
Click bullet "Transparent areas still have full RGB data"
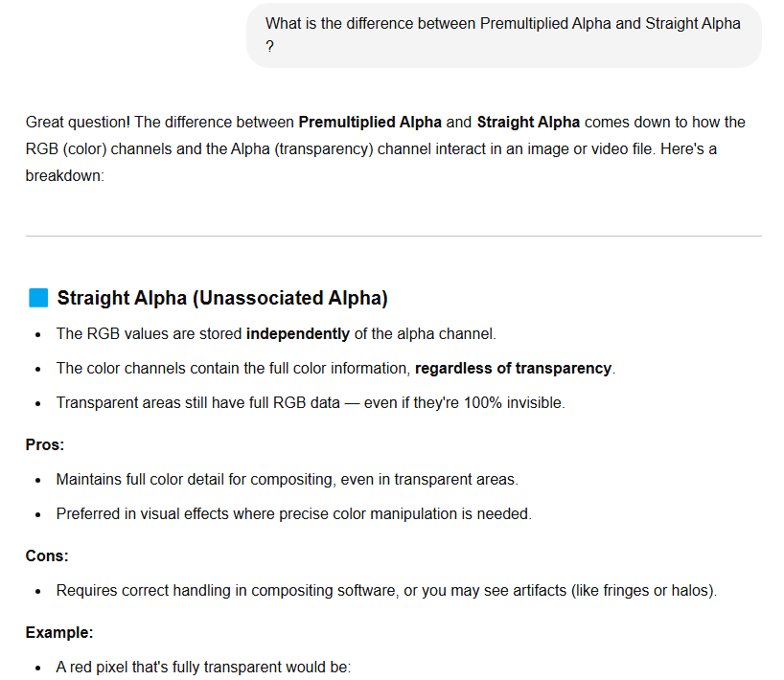[x=311, y=402]
